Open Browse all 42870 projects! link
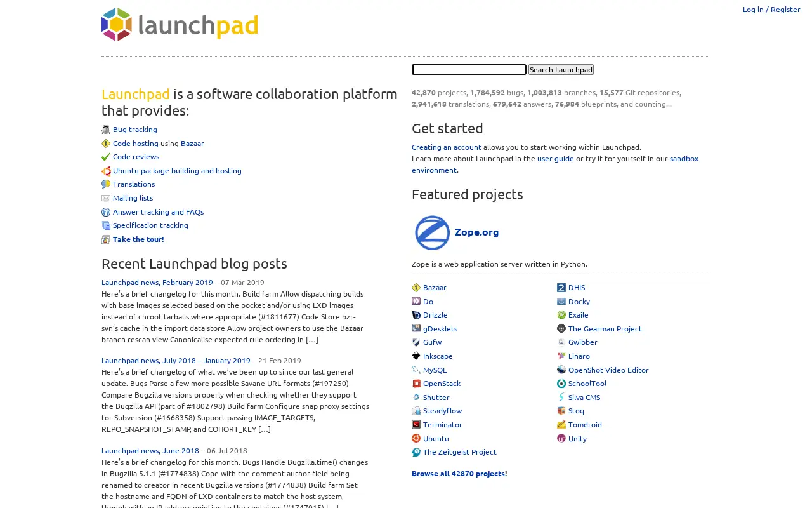The image size is (812, 508). (459, 474)
